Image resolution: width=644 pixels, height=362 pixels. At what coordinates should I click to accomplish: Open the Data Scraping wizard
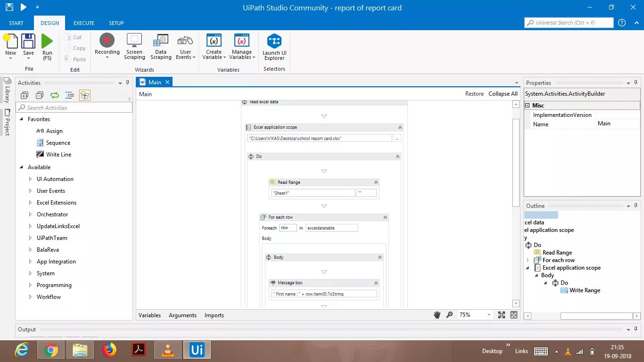click(161, 47)
